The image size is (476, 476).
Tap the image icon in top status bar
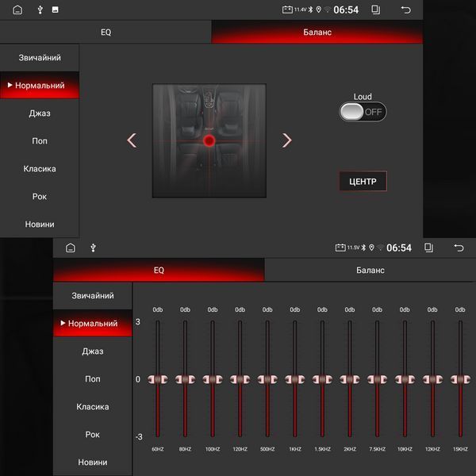(x=56, y=10)
